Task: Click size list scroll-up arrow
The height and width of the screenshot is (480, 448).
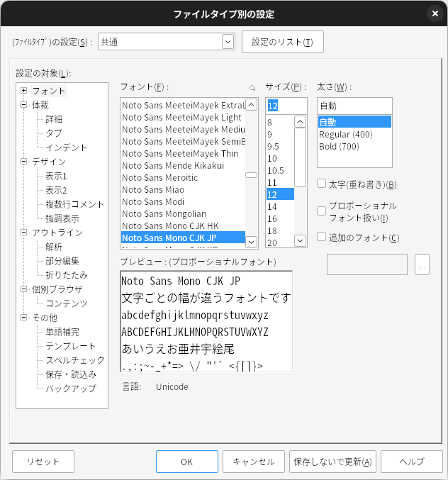Action: [x=300, y=122]
